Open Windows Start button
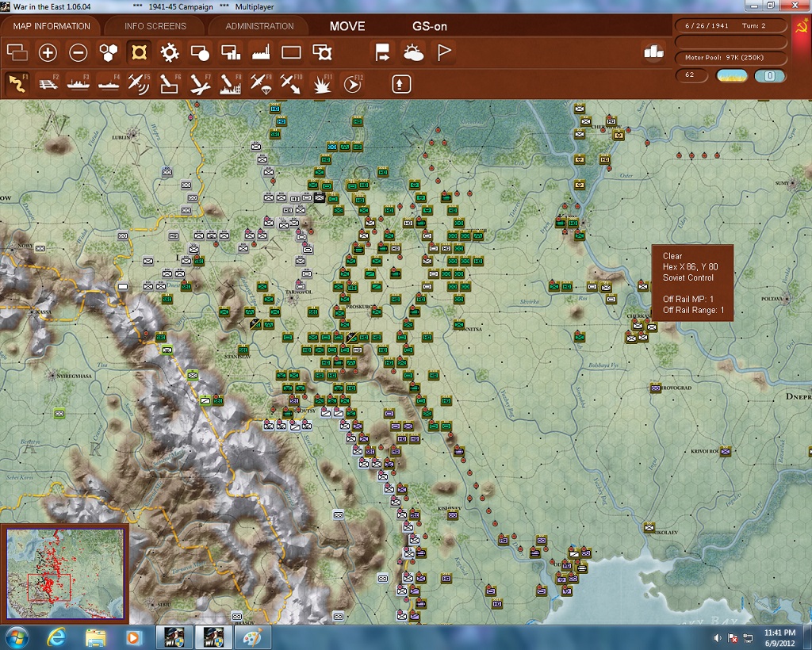 16,637
